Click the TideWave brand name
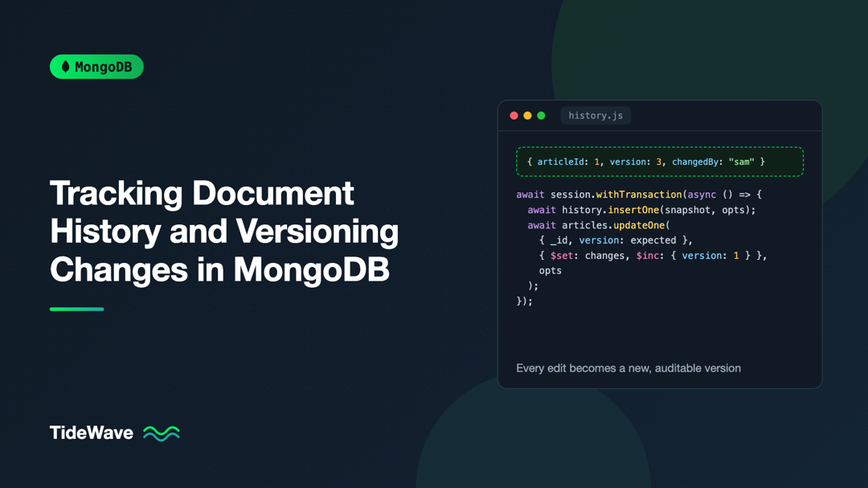The width and height of the screenshot is (868, 488). pos(92,433)
